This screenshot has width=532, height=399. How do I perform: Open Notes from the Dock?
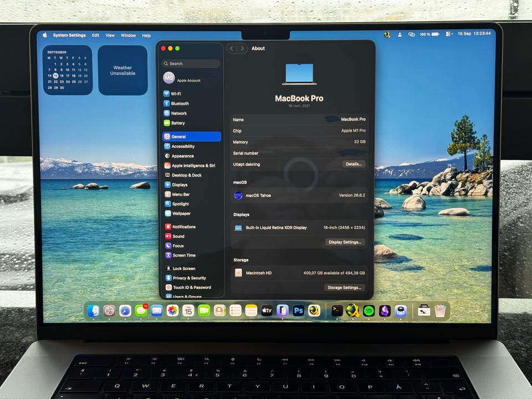(251, 311)
